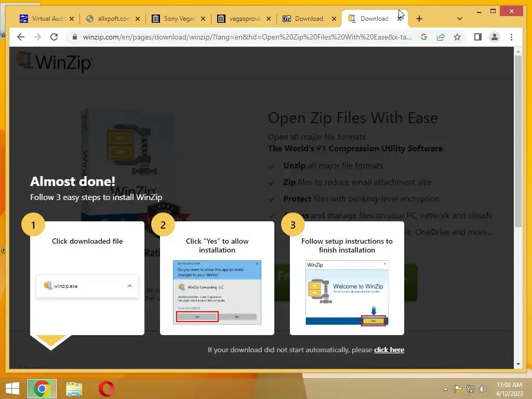This screenshot has width=532, height=399.
Task: Expand the winzip.exe download chevron
Action: point(129,286)
